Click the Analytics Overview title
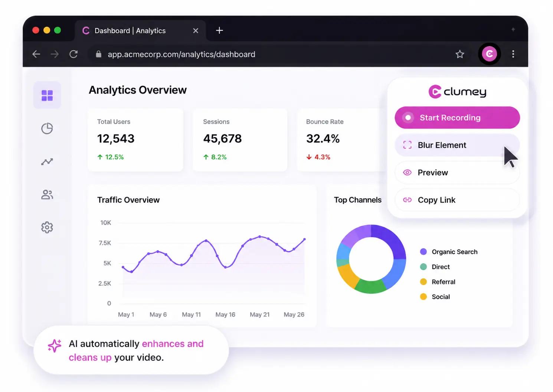 tap(138, 90)
